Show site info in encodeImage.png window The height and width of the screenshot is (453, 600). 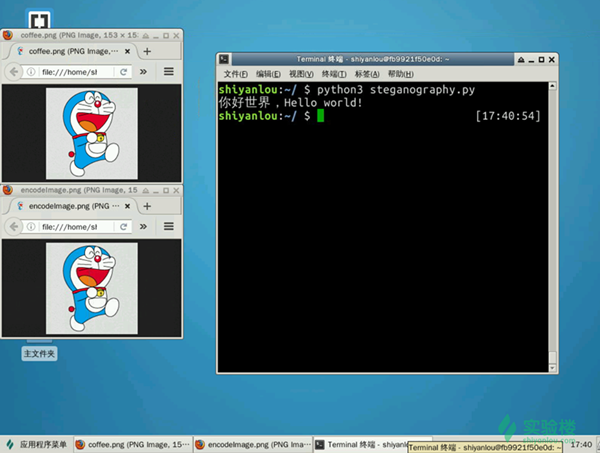coord(31,227)
